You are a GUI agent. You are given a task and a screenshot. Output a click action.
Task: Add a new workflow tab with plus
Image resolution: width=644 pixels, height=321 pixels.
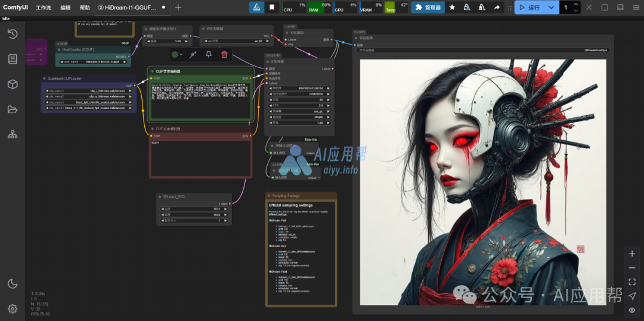(x=178, y=7)
